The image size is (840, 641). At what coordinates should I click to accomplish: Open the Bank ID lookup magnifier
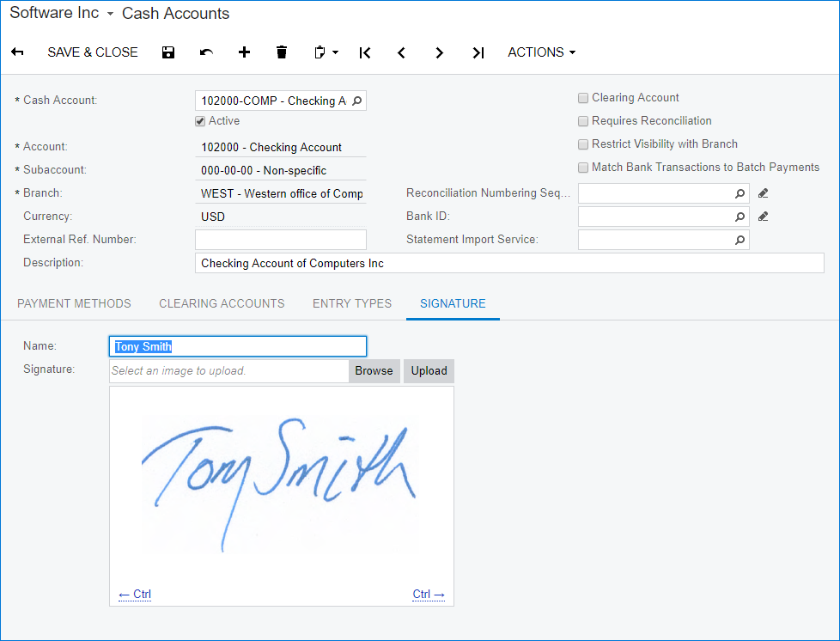[x=740, y=217]
